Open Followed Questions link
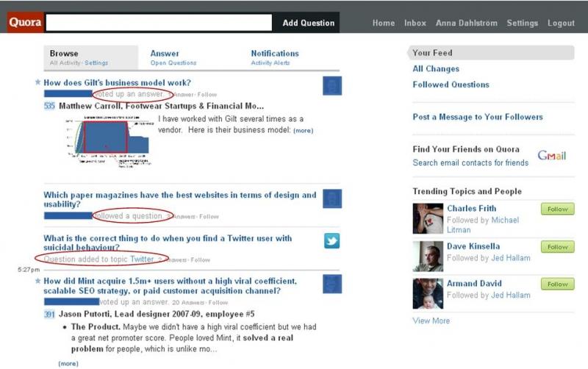The height and width of the screenshot is (369, 588). (451, 85)
